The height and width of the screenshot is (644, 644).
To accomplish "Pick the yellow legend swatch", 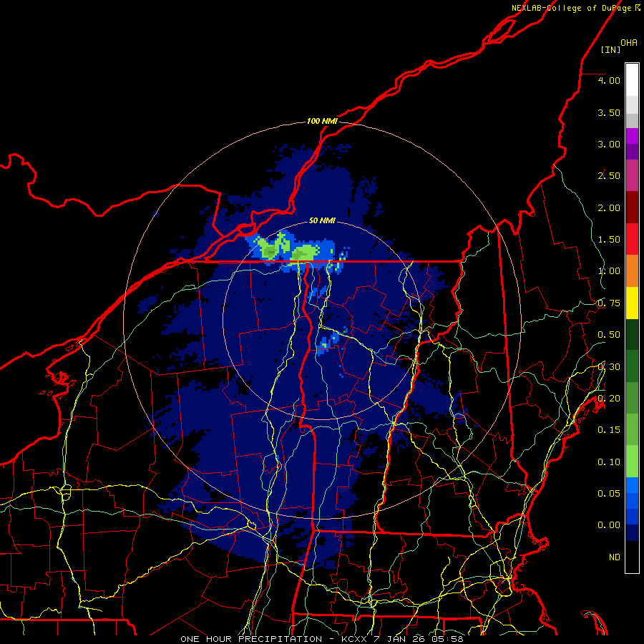I will (632, 303).
